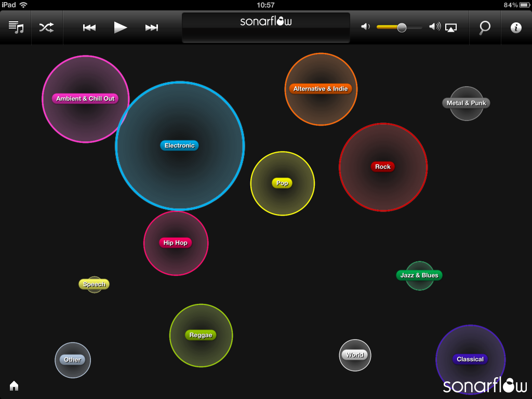Open the Ambient & Chill Out genre bubble
Screen dimensions: 532x399
(85, 99)
